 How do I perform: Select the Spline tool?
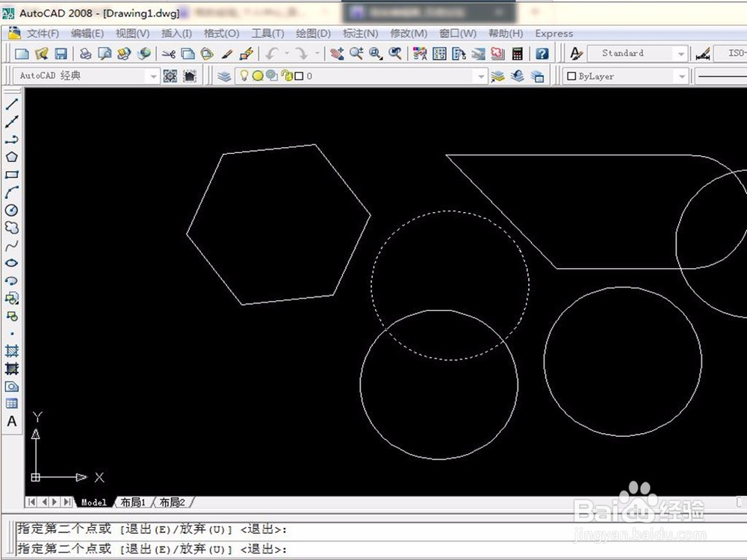[11, 245]
